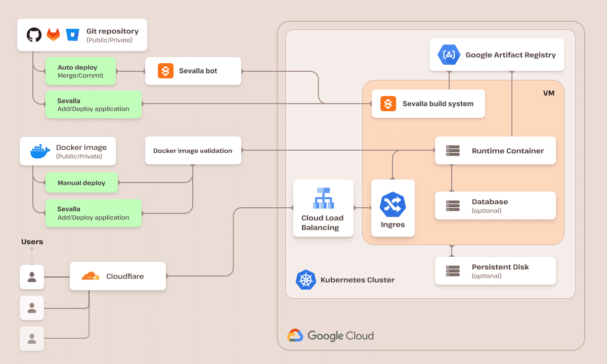The image size is (607, 364).
Task: Click the Sevalla build system orange icon
Action: (387, 104)
